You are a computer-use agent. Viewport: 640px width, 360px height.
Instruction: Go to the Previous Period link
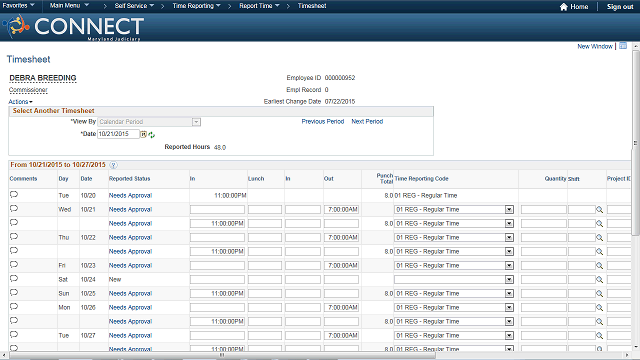322,122
